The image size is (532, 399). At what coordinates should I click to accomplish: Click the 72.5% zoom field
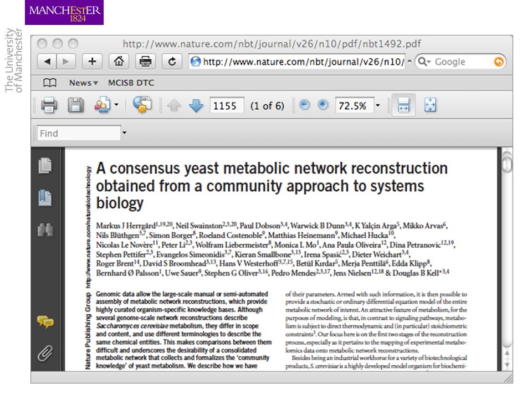pos(355,105)
